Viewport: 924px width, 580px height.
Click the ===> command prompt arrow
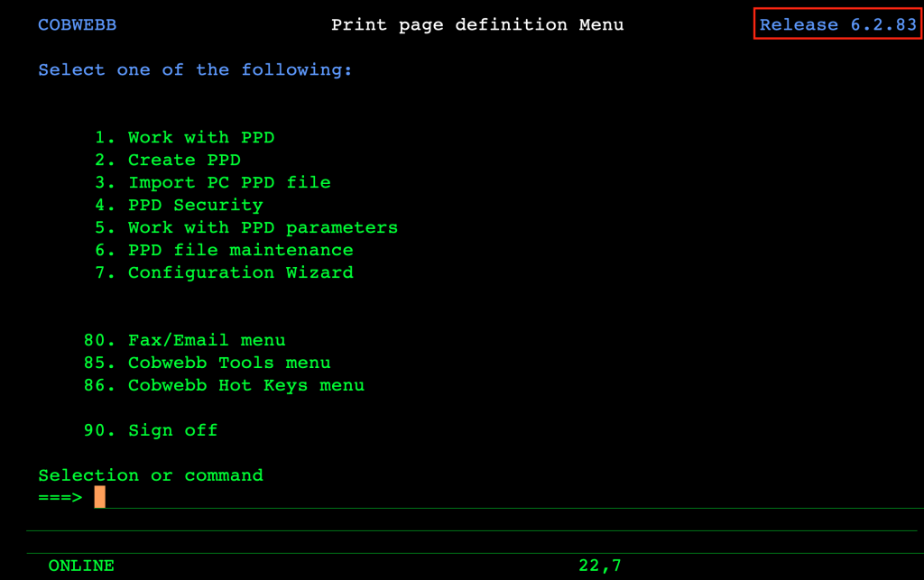click(60, 498)
